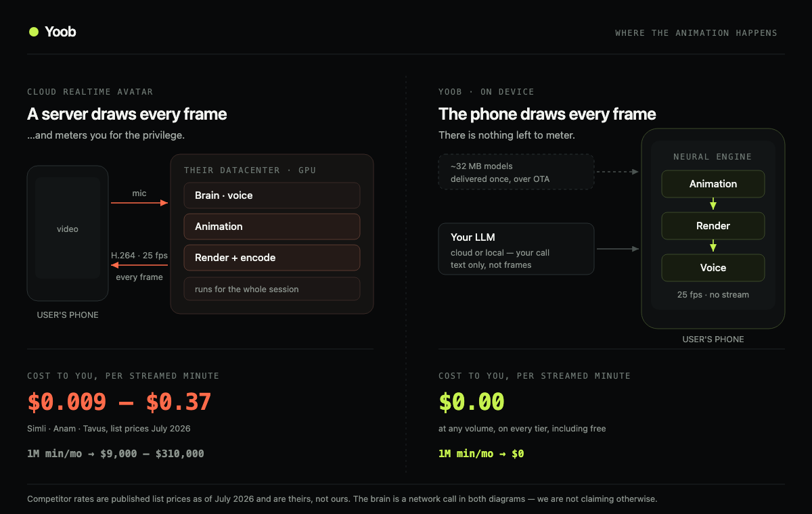Click the competitor rates footnote
The width and height of the screenshot is (812, 514).
tap(342, 499)
